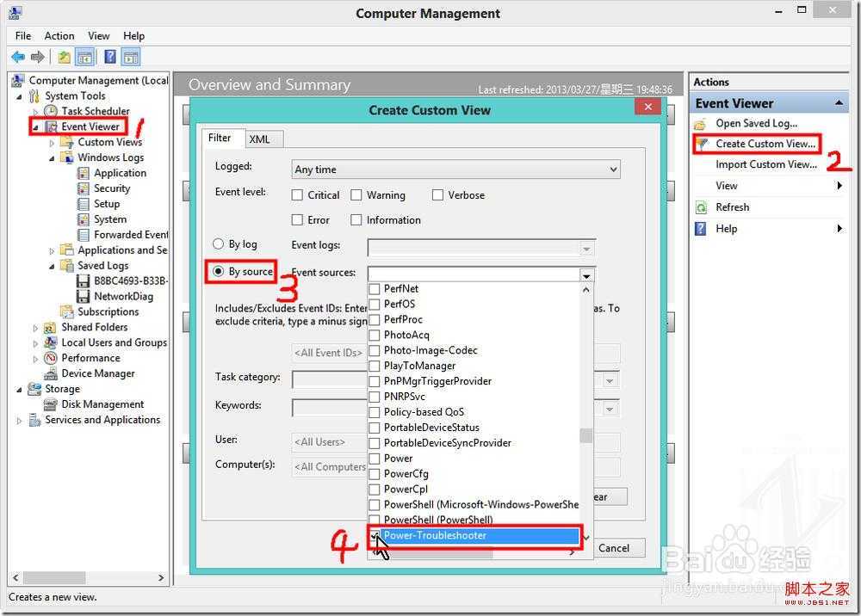Click the NetworkDiag saved log icon
Screen dimensions: 861x616
[x=84, y=296]
